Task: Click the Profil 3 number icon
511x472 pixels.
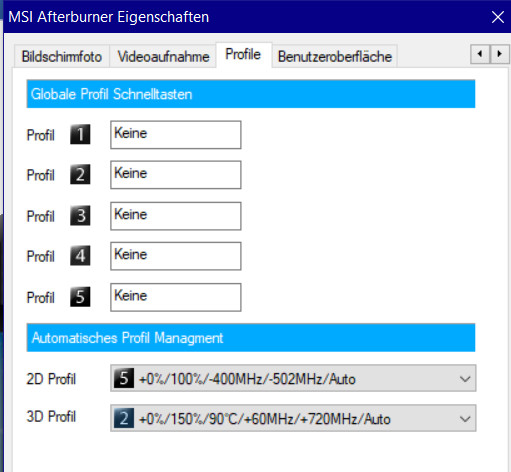Action: (80, 216)
